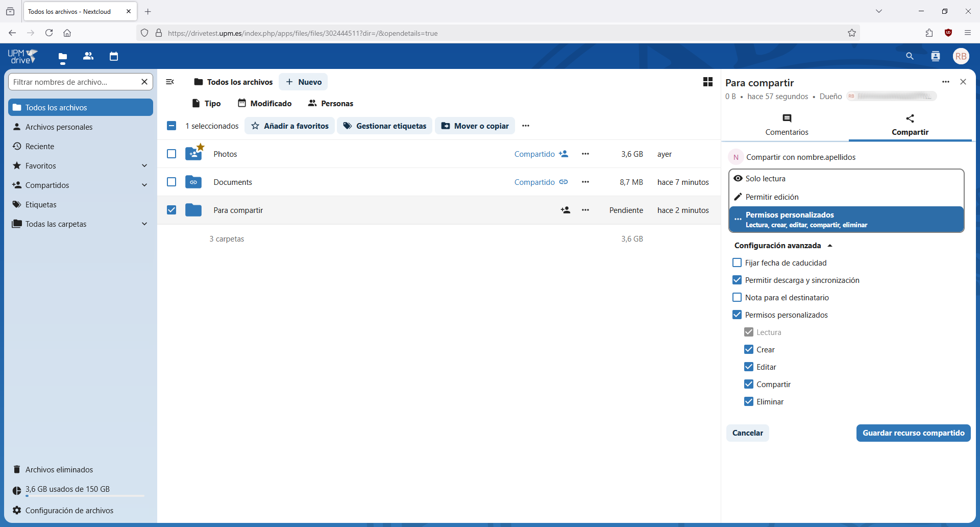Clear the filename filter field
The height and width of the screenshot is (527, 980).
[x=144, y=82]
